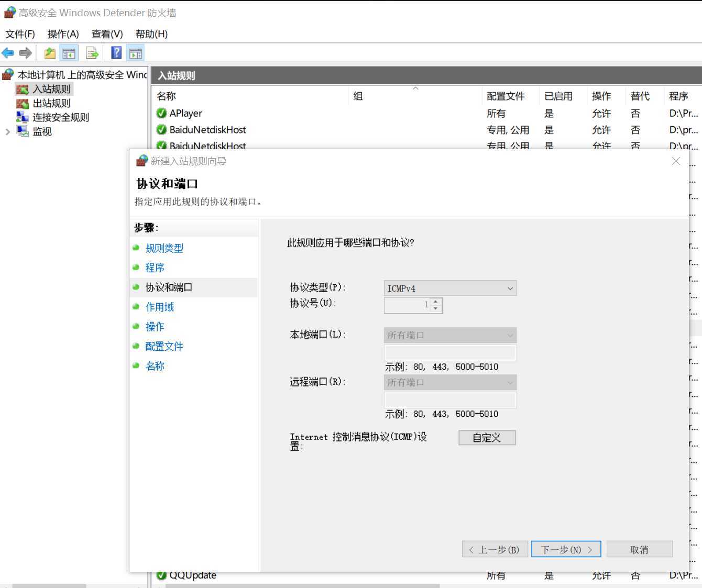Click the disabled 本地端口 dropdown
Screen dimensions: 702x588
(450, 335)
